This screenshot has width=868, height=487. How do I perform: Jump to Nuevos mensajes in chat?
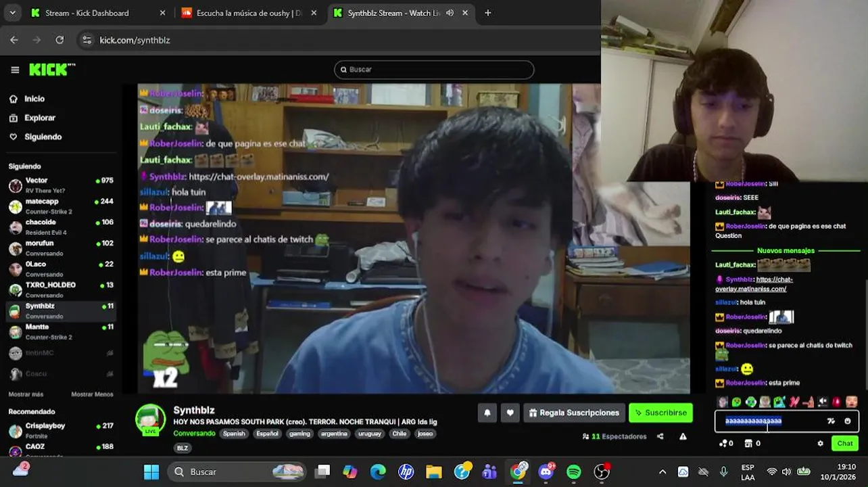[x=786, y=251]
